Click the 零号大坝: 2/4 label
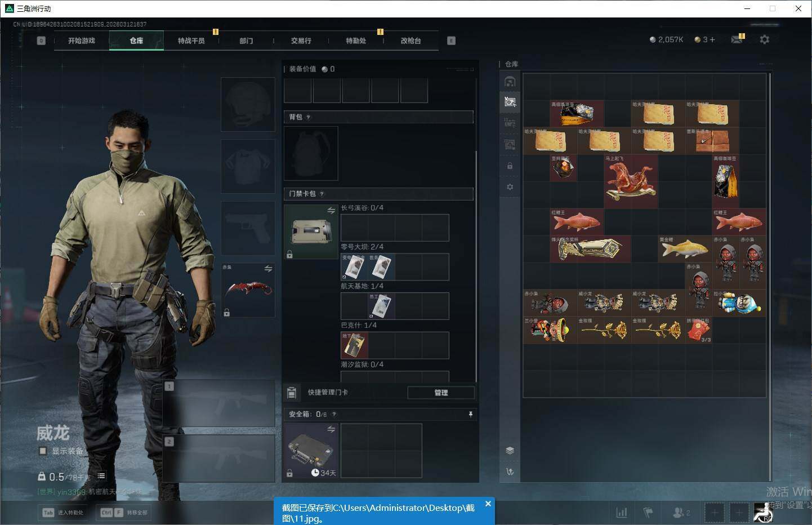The width and height of the screenshot is (812, 525). click(362, 247)
